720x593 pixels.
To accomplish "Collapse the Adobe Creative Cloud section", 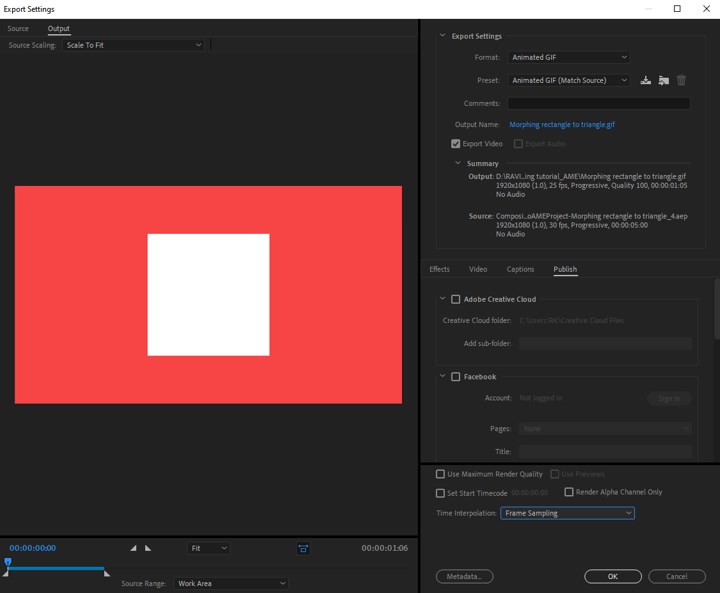I will [x=442, y=299].
